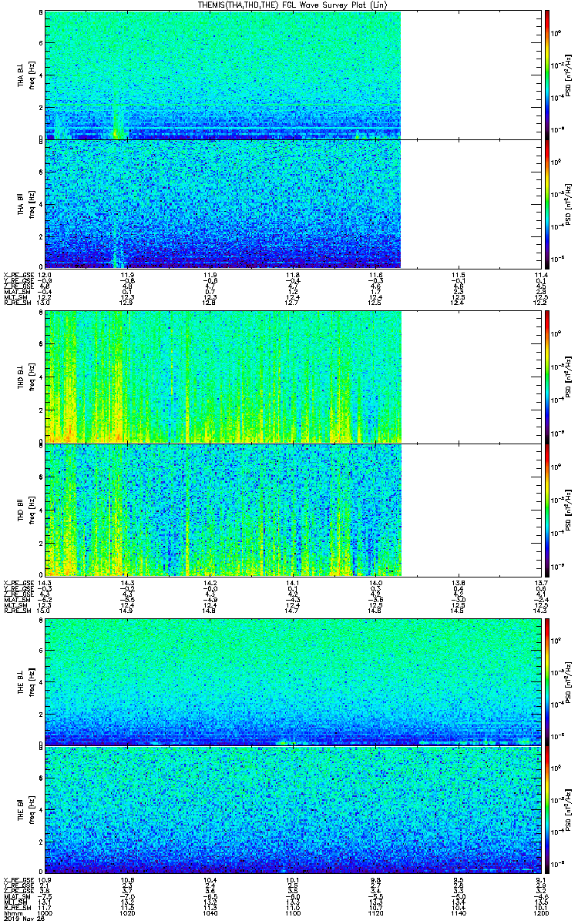The width and height of the screenshot is (578, 924).
Task: Click the 1000 time tick on bottom axis
Action: point(45,913)
